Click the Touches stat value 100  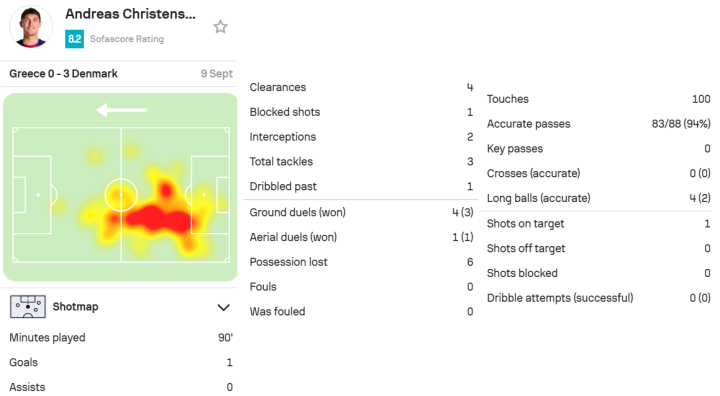(x=701, y=99)
